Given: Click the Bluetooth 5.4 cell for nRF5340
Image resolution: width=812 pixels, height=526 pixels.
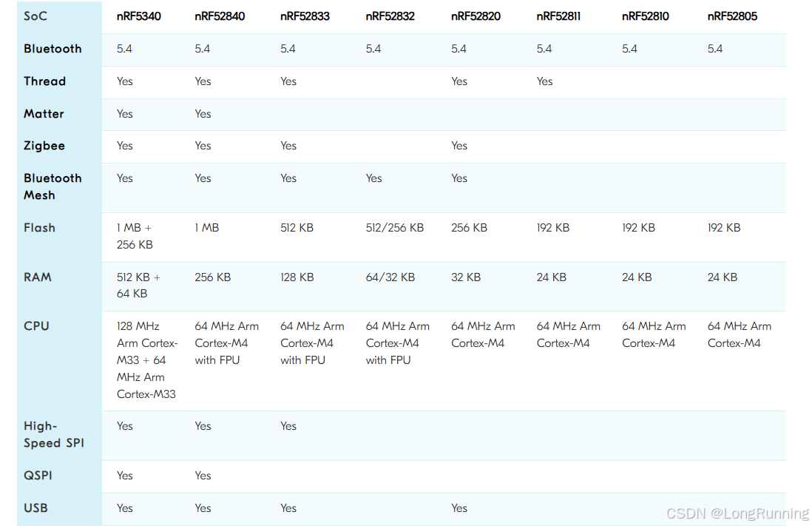Looking at the screenshot, I should click(124, 50).
